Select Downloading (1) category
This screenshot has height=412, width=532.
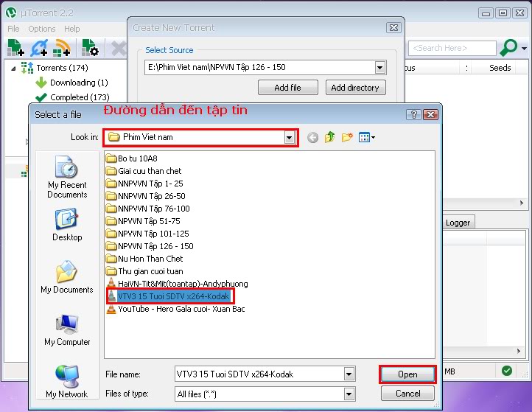pyautogui.click(x=79, y=83)
